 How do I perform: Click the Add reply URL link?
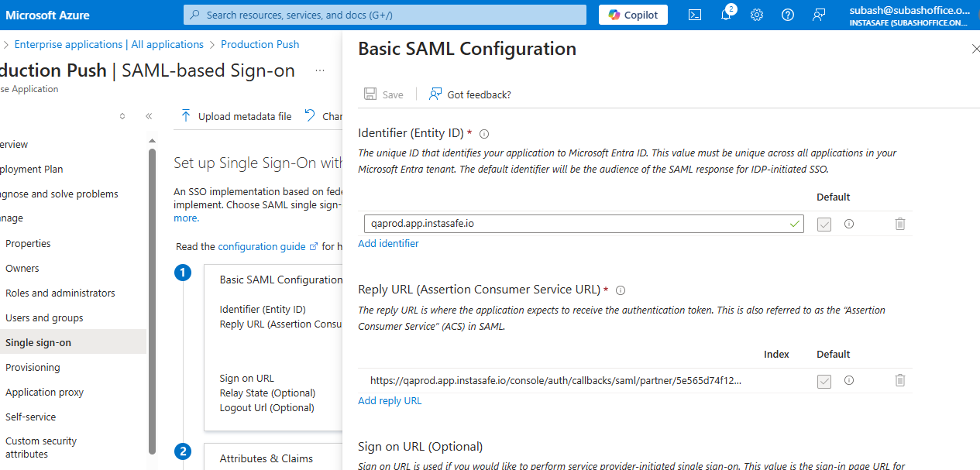point(390,400)
